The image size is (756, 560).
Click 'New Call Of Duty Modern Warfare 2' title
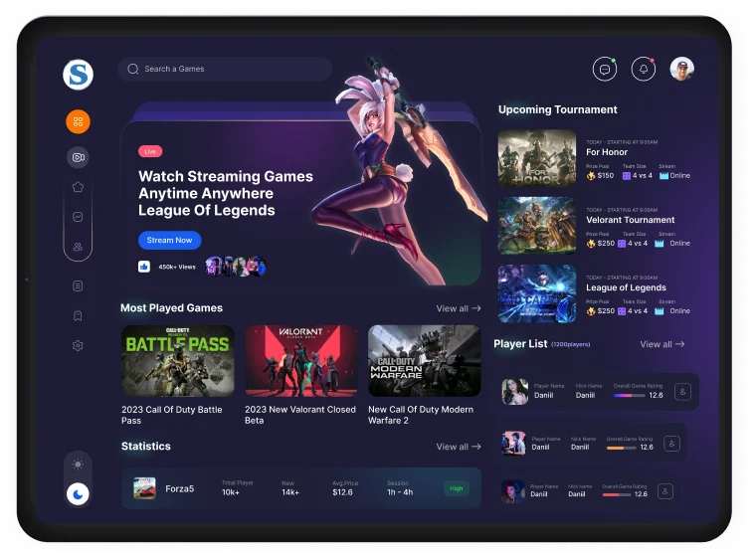pyautogui.click(x=421, y=415)
